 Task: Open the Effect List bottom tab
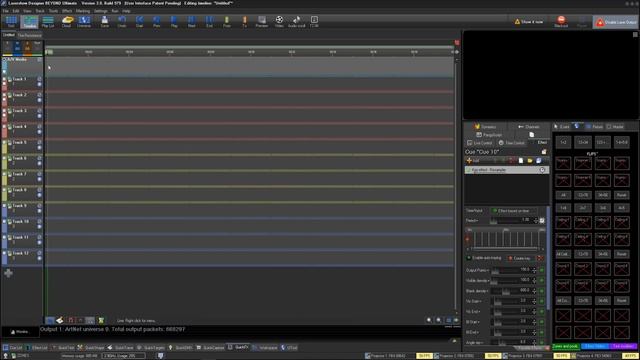(x=37, y=348)
